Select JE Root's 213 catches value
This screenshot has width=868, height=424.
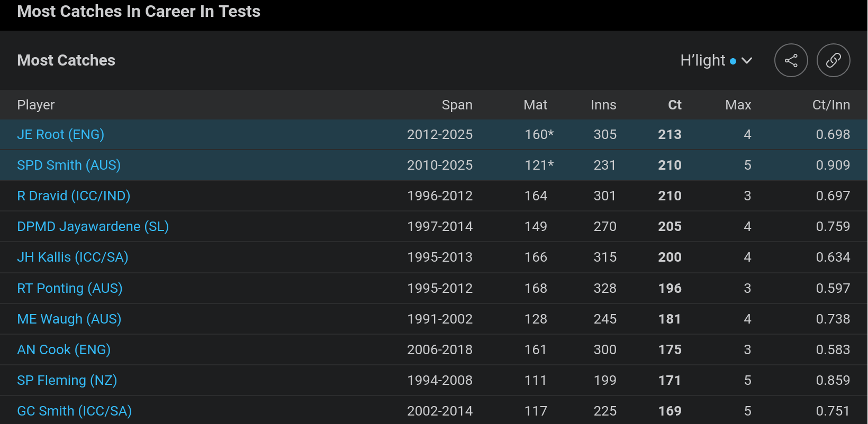(x=670, y=134)
